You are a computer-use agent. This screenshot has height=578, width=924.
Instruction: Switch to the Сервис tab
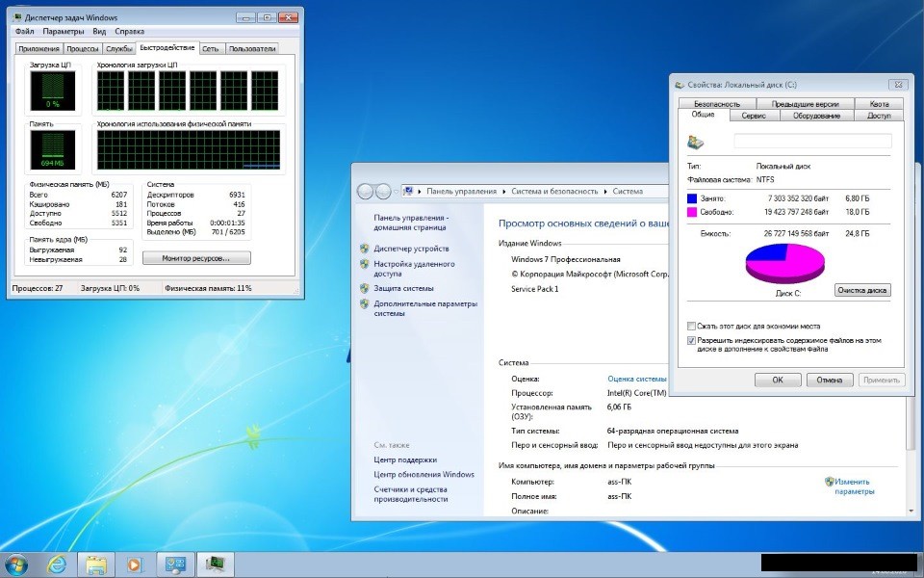(x=754, y=116)
